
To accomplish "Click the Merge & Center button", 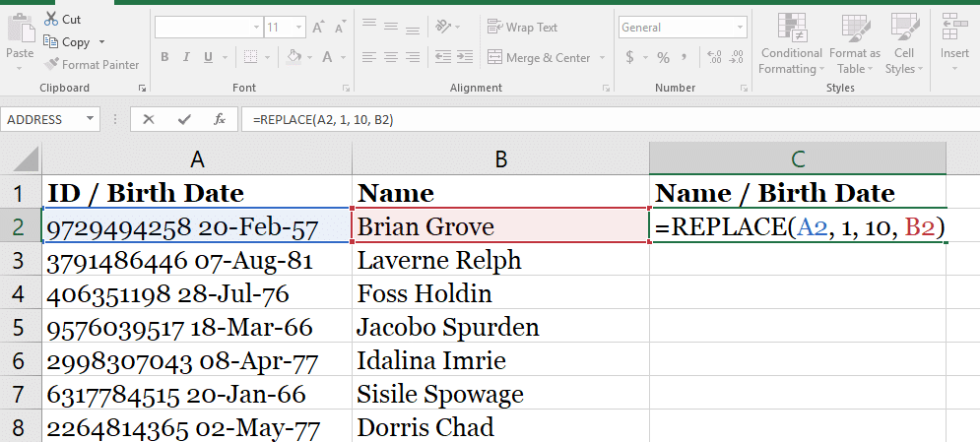I will point(539,57).
